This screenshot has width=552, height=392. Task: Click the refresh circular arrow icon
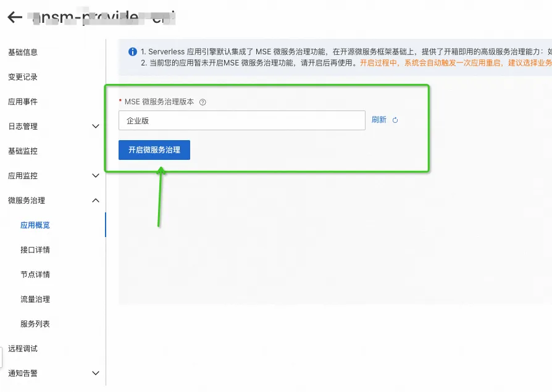(395, 120)
